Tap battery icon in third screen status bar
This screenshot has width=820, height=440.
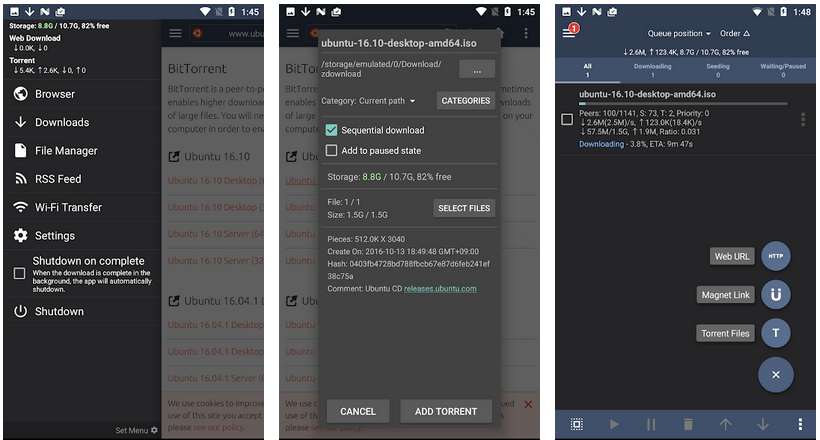[x=783, y=12]
